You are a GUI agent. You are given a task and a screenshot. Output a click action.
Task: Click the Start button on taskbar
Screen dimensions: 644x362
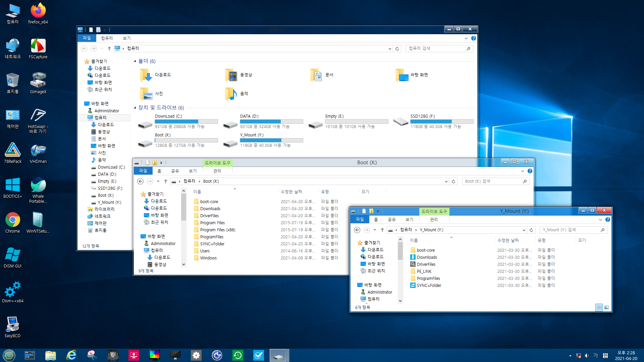(x=9, y=355)
